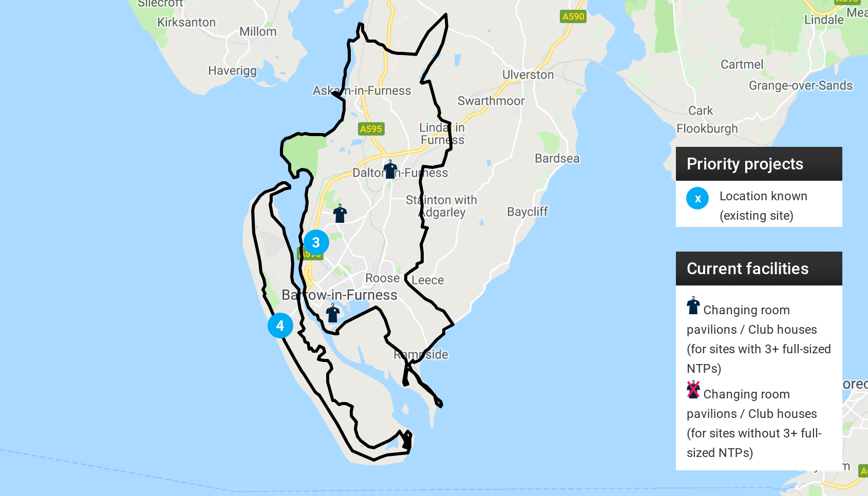
Task: Click the Ulverston map label
Action: coord(528,75)
